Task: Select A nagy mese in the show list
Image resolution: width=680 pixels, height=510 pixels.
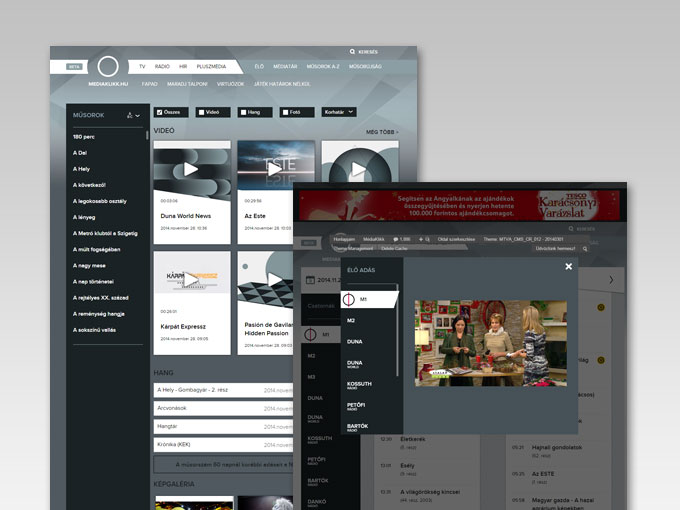Action: (89, 265)
